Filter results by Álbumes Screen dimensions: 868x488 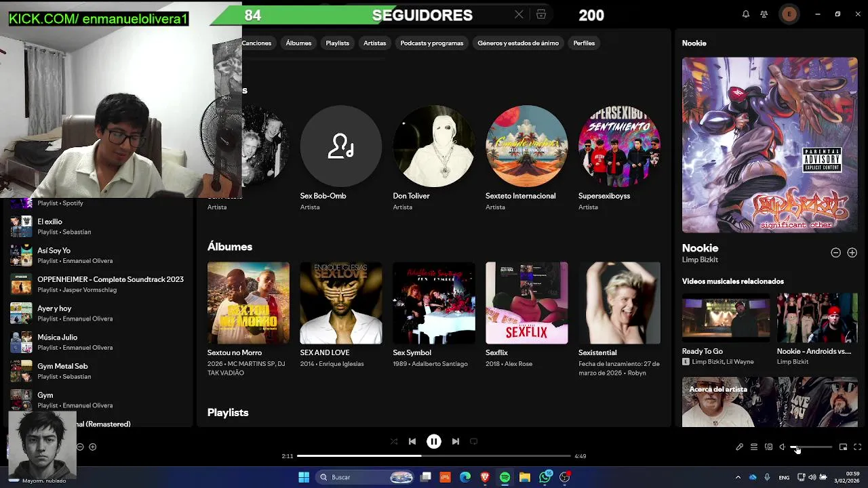pos(298,43)
